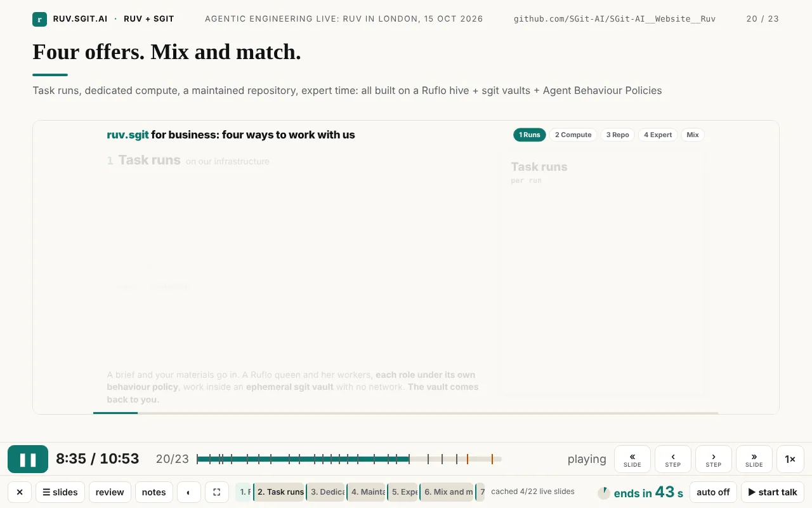This screenshot has width=812, height=508.
Task: Seek within the talk progress timeline
Action: [x=349, y=459]
